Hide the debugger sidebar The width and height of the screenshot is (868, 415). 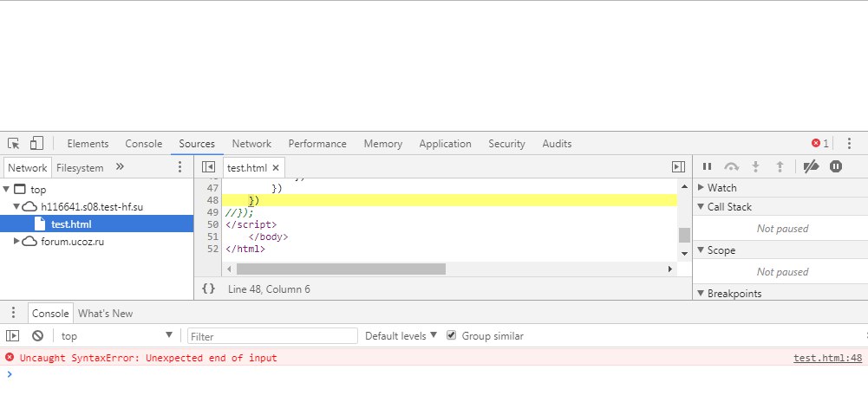coord(678,167)
